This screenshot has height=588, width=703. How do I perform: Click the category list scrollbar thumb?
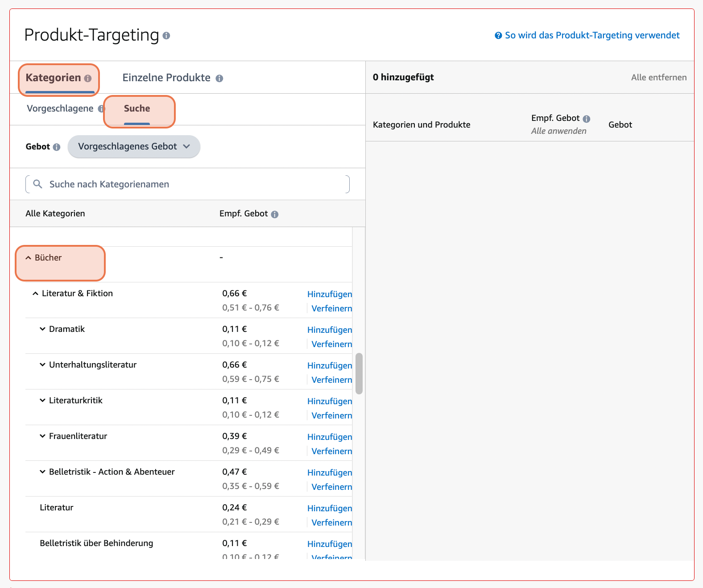pos(359,373)
